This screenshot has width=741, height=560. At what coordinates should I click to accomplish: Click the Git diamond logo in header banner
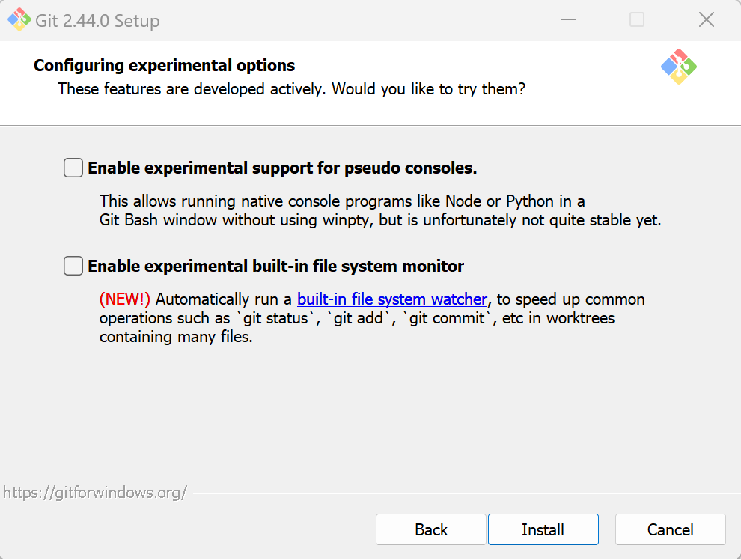pos(679,67)
